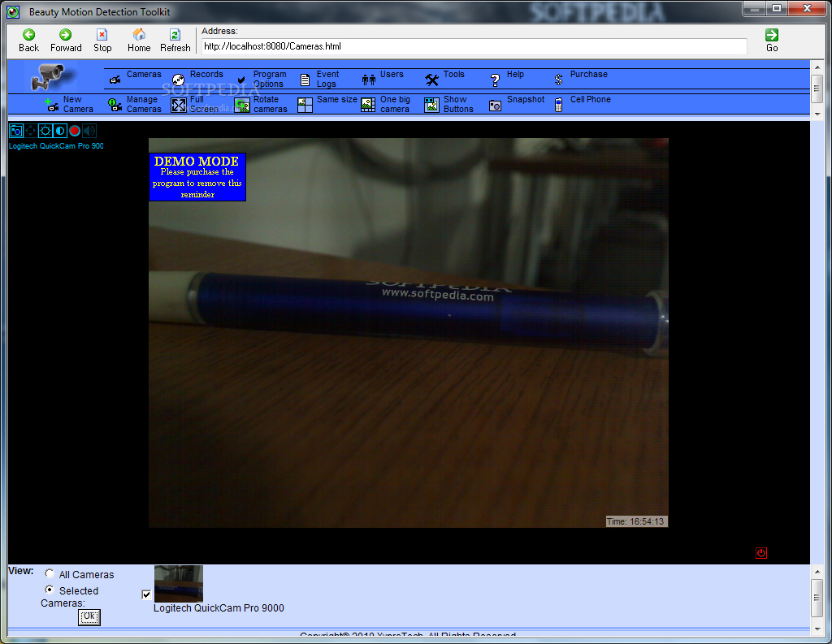Click the Logitech QuickCam camera thumbnail
Viewport: 832px width, 644px height.
point(178,584)
